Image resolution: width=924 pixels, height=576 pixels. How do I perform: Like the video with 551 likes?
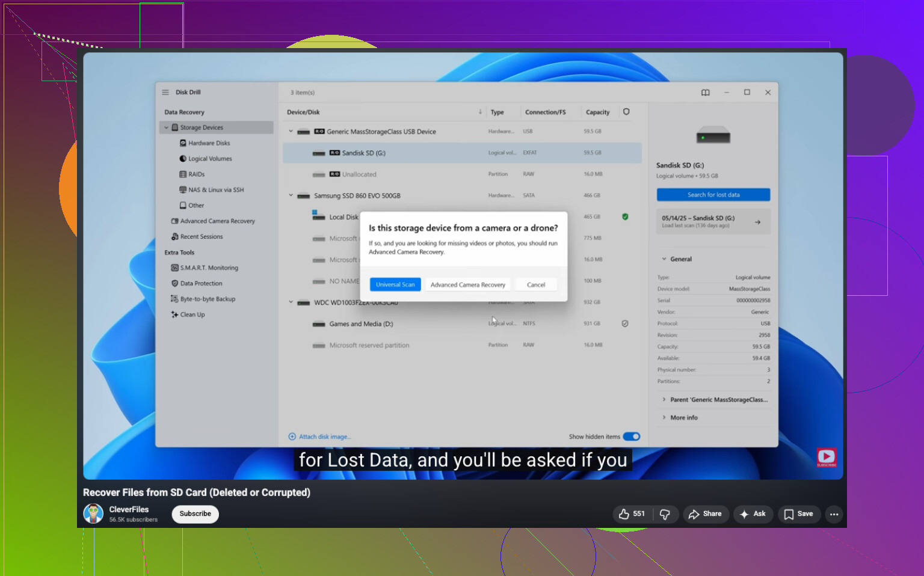(x=632, y=514)
